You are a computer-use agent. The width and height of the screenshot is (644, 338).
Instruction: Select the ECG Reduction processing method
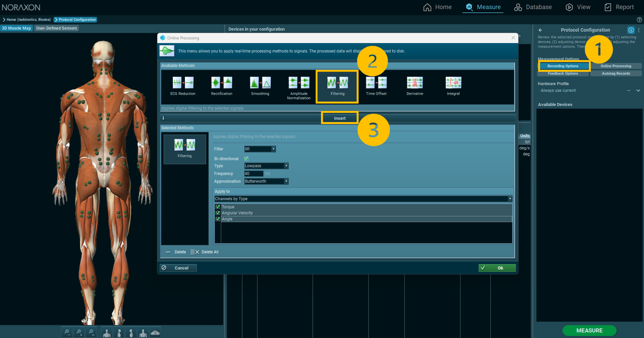[183, 83]
